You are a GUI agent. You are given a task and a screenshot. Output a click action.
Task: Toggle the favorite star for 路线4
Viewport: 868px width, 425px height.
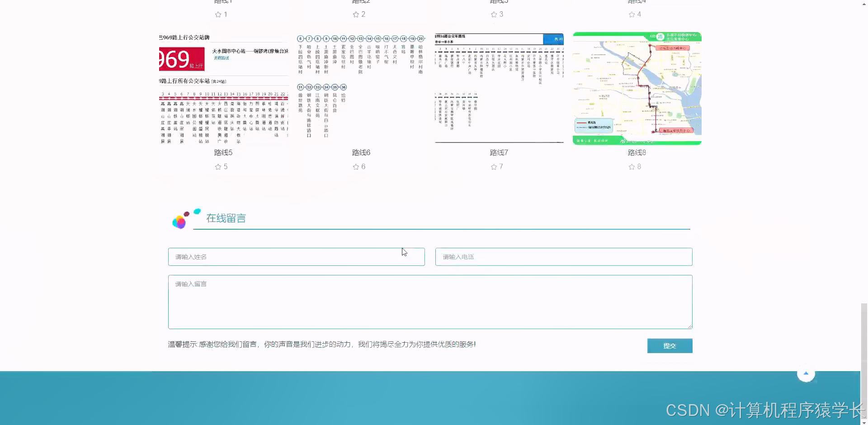pyautogui.click(x=631, y=14)
